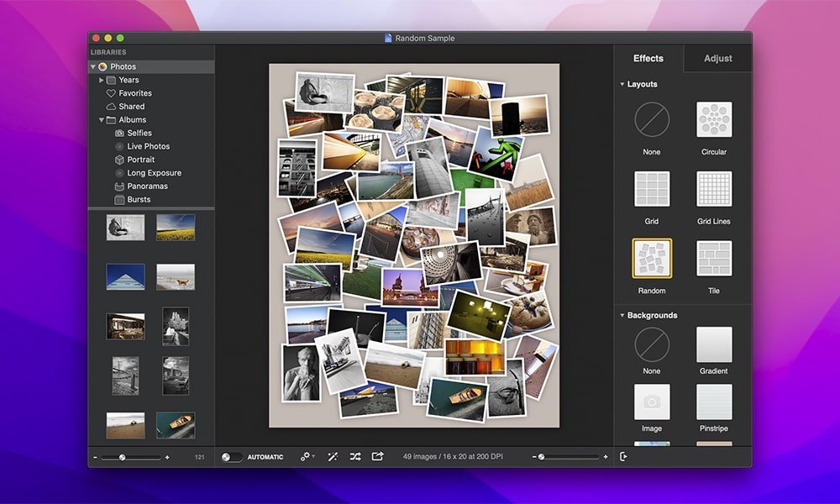
Task: Click the shuffle arrows icon
Action: point(355,457)
